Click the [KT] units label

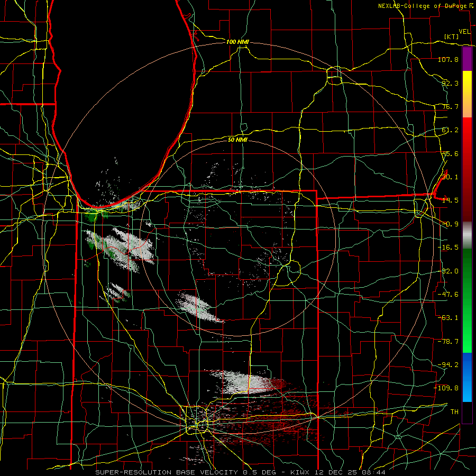pos(452,36)
